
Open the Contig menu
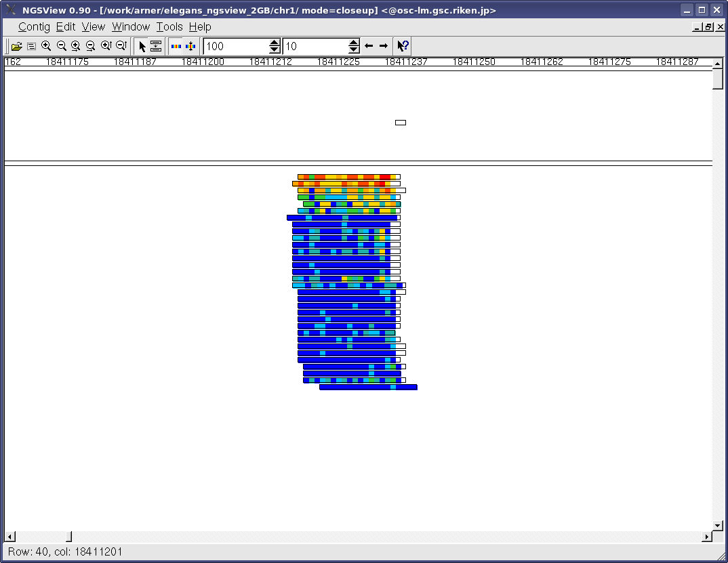(34, 26)
